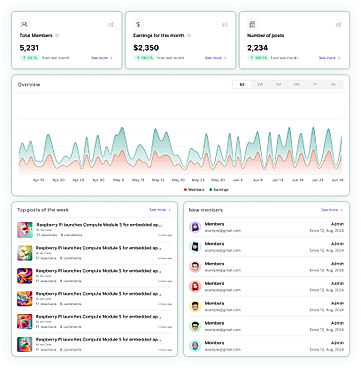
Task: Switch Overview chart to 6M range
Action: [297, 85]
